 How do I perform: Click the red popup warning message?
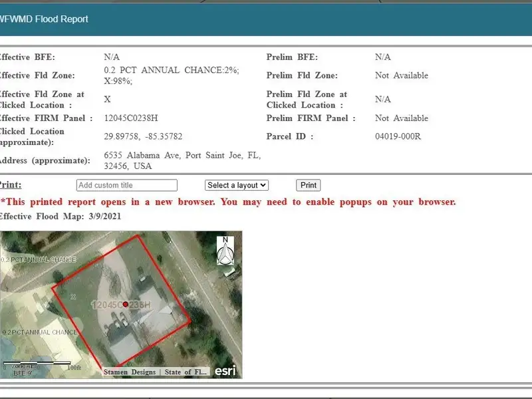tap(228, 201)
